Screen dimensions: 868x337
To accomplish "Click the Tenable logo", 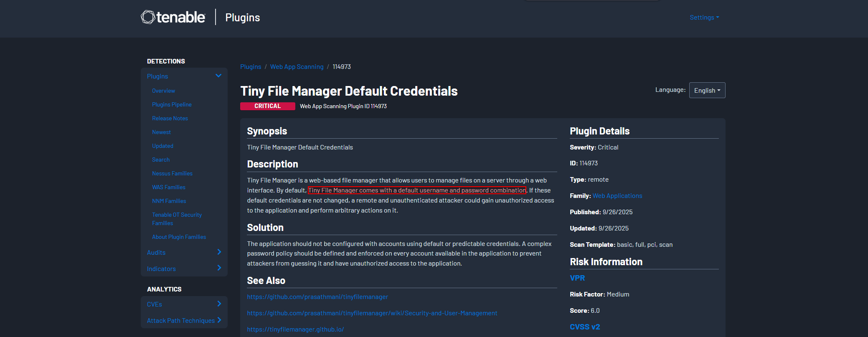I will tap(173, 17).
